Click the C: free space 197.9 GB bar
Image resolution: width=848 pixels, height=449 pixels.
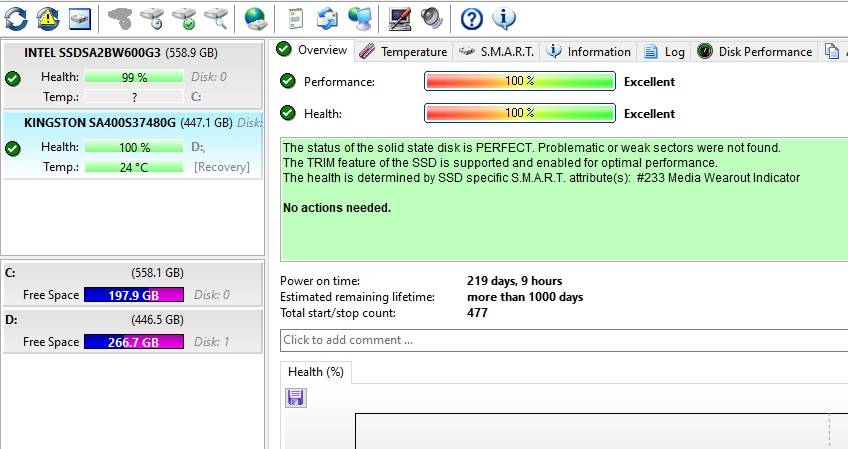[134, 295]
